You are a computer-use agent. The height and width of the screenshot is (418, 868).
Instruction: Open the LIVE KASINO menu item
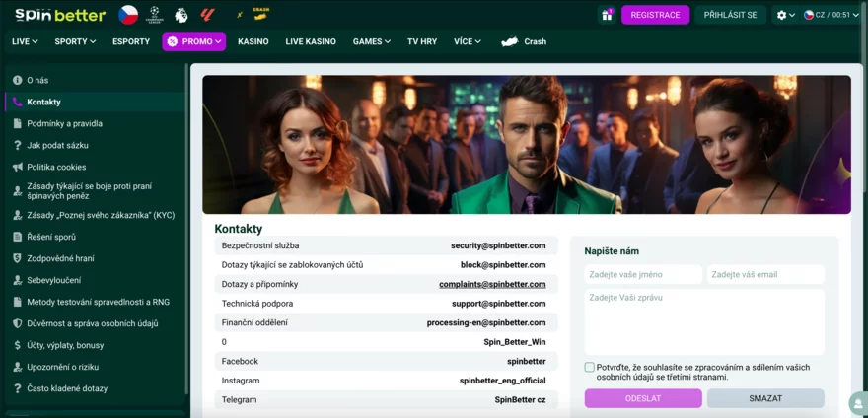pos(311,41)
